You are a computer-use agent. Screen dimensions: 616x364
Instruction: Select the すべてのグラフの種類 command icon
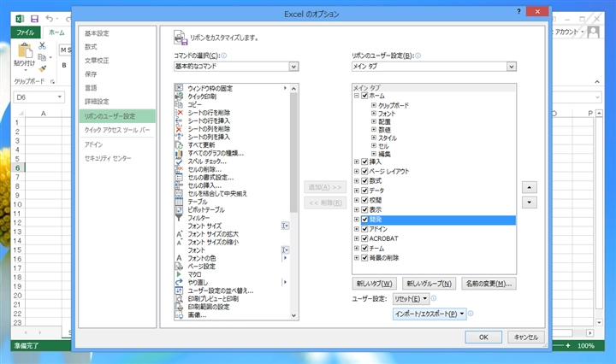[179, 153]
